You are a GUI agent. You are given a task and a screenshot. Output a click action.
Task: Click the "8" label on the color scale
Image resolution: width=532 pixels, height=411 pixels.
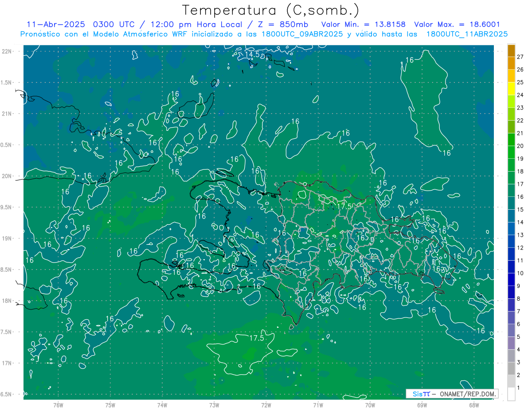coord(518,298)
